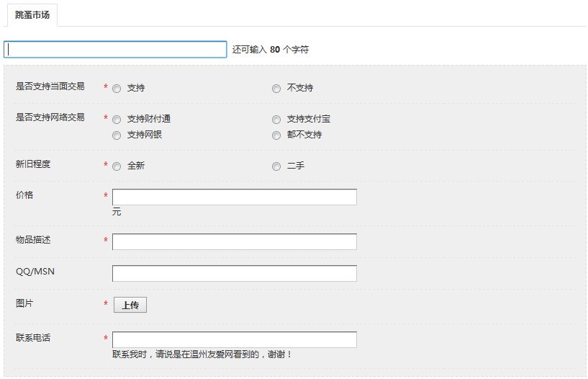Choose 支持财付通 radio option
The image size is (588, 379).
coord(117,120)
